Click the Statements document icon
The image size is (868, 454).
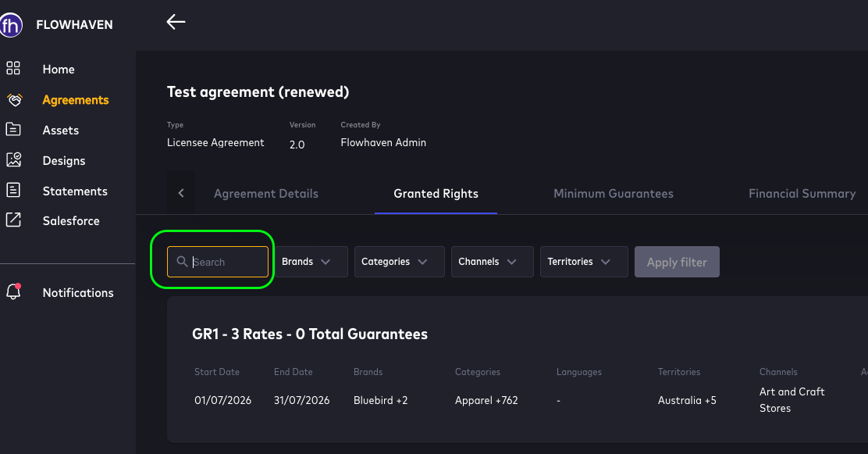click(13, 190)
